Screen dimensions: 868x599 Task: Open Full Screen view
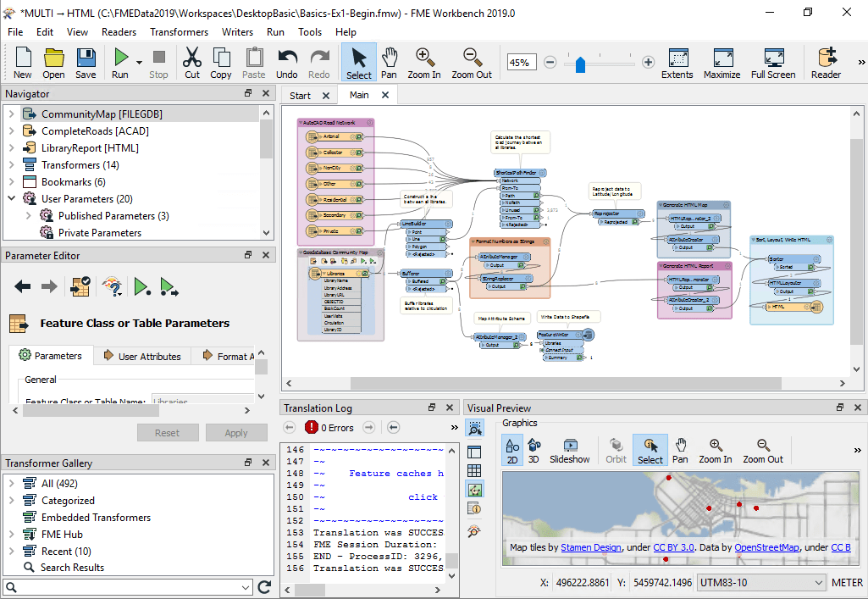point(772,62)
